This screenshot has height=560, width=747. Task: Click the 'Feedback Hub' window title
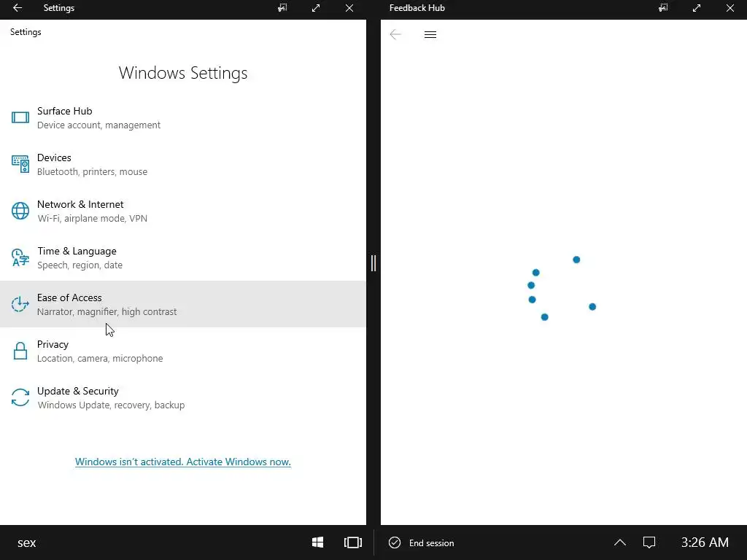coord(417,8)
